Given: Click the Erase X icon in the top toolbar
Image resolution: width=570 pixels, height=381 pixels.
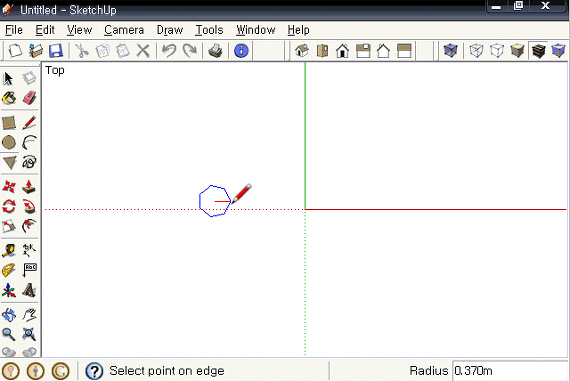Looking at the screenshot, I should click(x=143, y=51).
